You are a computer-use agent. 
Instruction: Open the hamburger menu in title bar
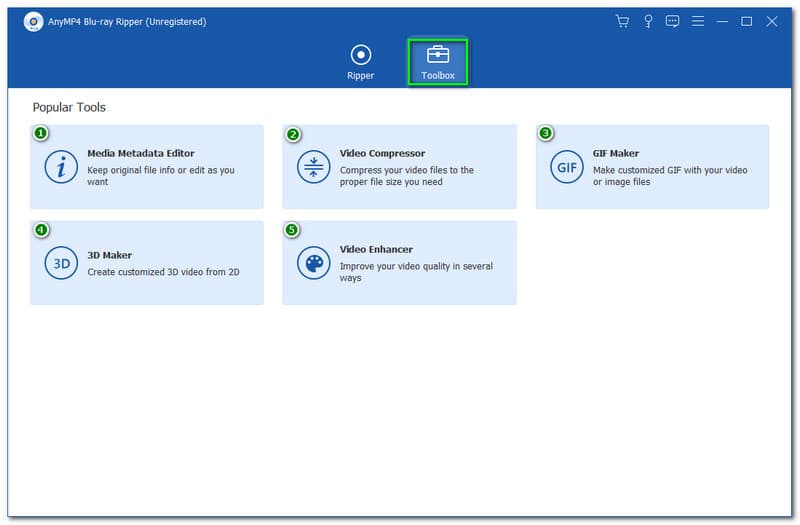point(697,21)
